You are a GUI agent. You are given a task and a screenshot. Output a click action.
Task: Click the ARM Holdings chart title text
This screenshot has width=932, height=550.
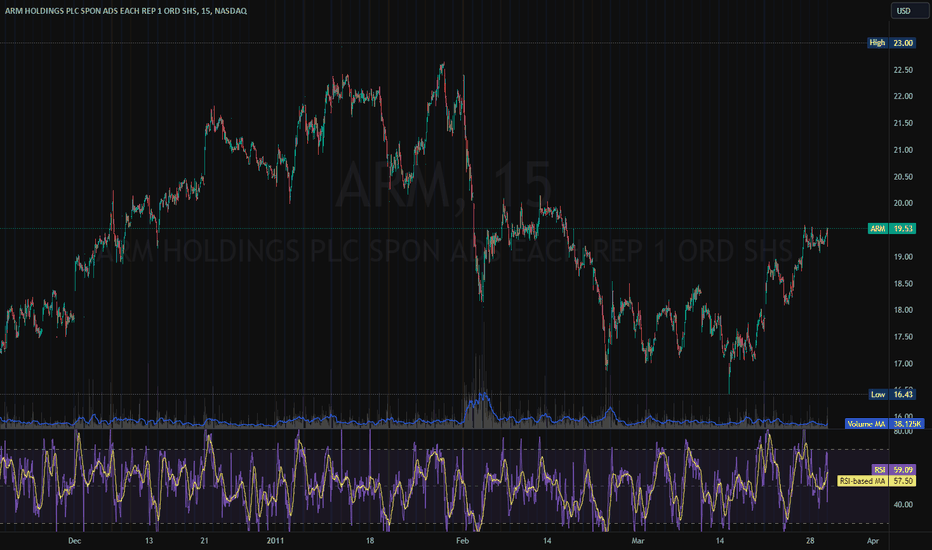(125, 11)
